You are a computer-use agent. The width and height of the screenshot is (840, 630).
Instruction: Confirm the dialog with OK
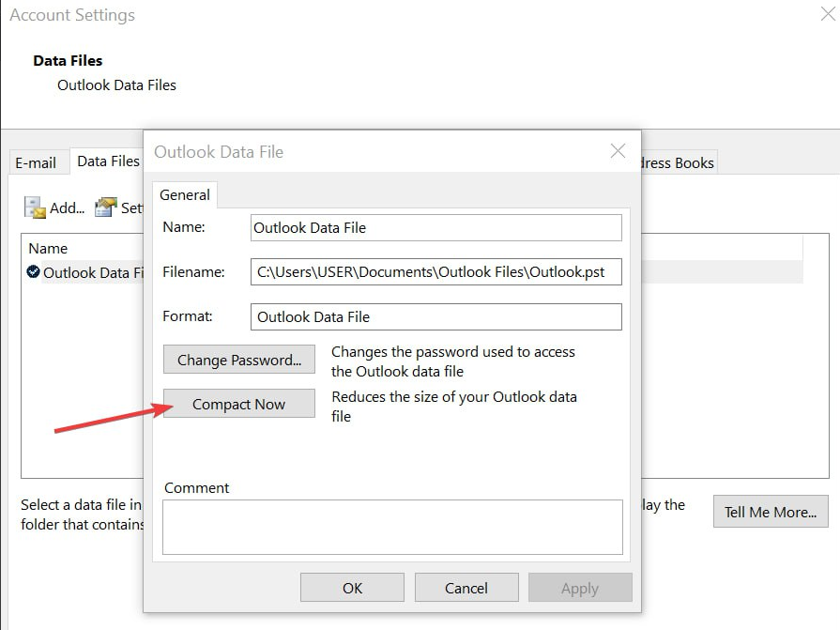pos(352,588)
